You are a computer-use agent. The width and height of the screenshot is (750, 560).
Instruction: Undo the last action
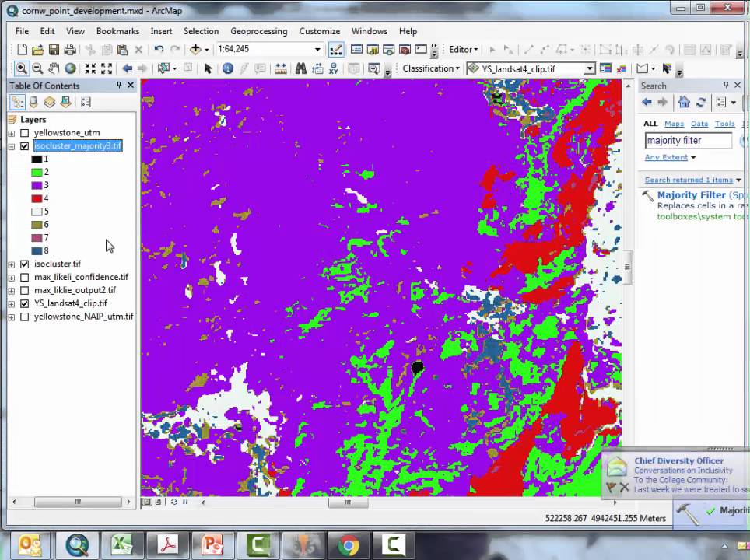159,49
